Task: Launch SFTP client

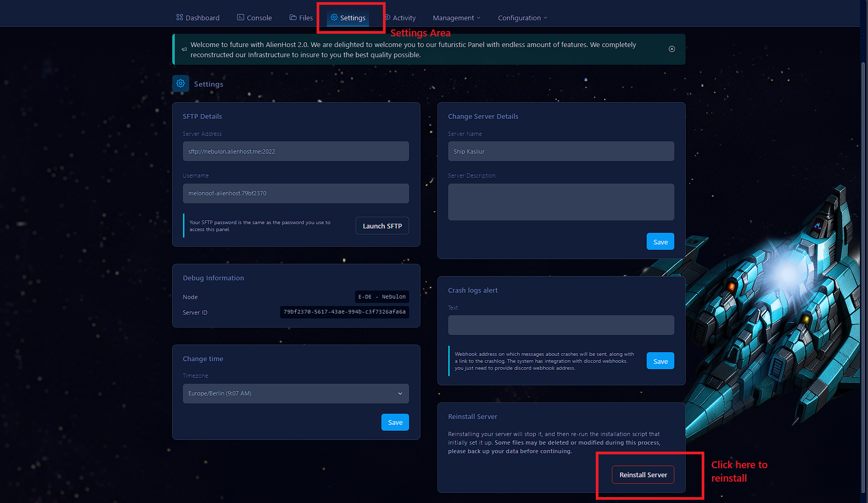Action: (x=382, y=226)
